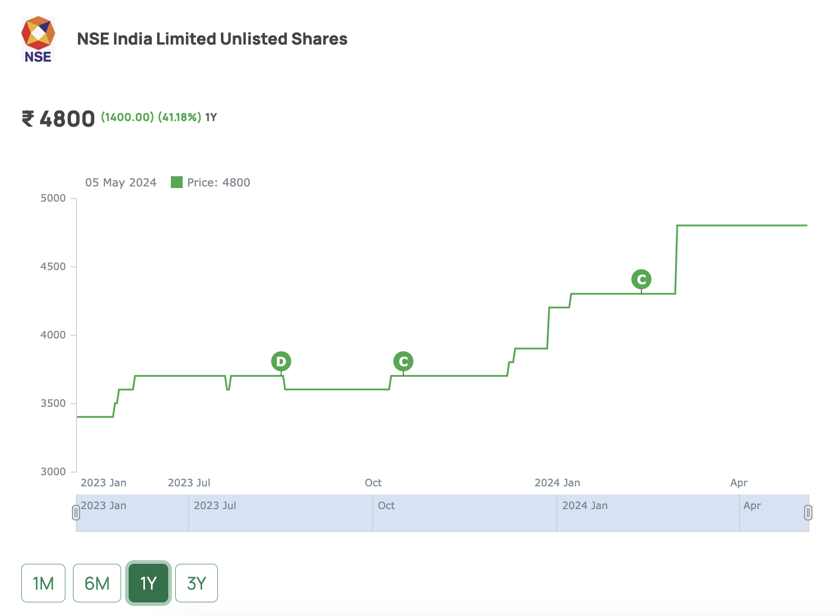Select the 1Y time range button
The width and height of the screenshot is (840, 616).
(x=148, y=583)
